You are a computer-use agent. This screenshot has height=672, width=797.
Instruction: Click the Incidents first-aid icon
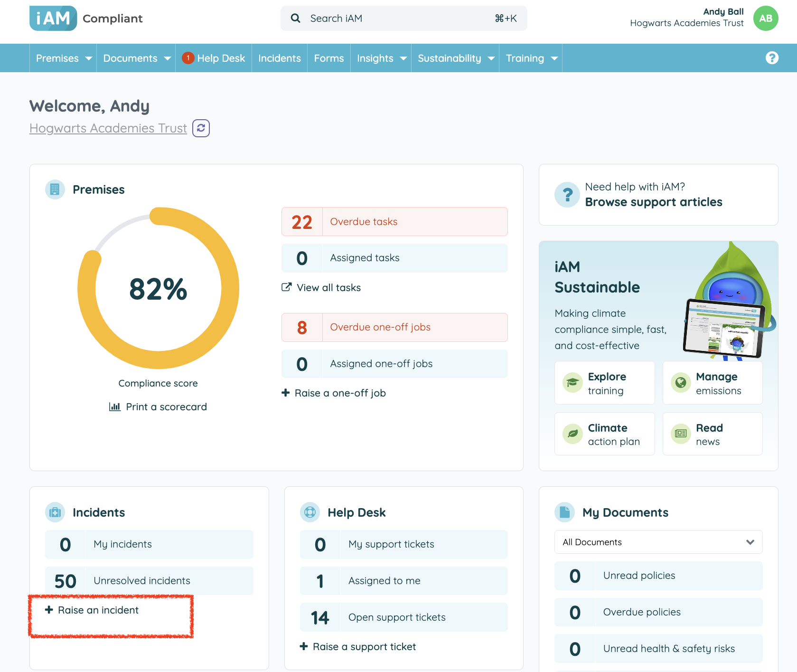point(55,512)
